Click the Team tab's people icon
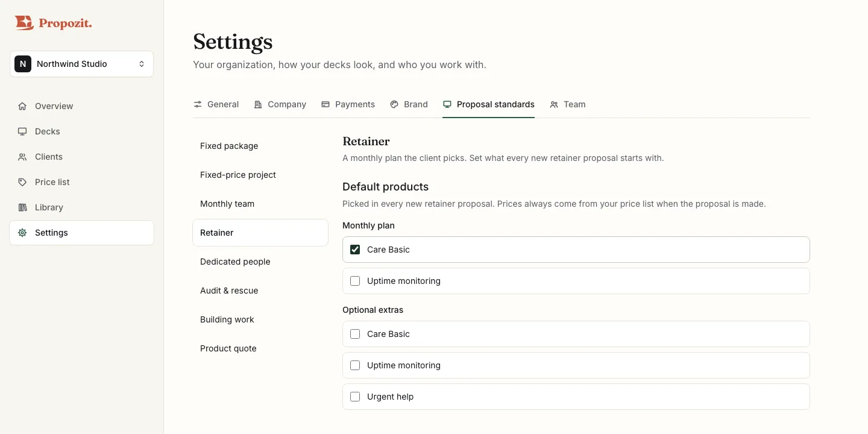Screen dimensions: 868x434 (554, 104)
